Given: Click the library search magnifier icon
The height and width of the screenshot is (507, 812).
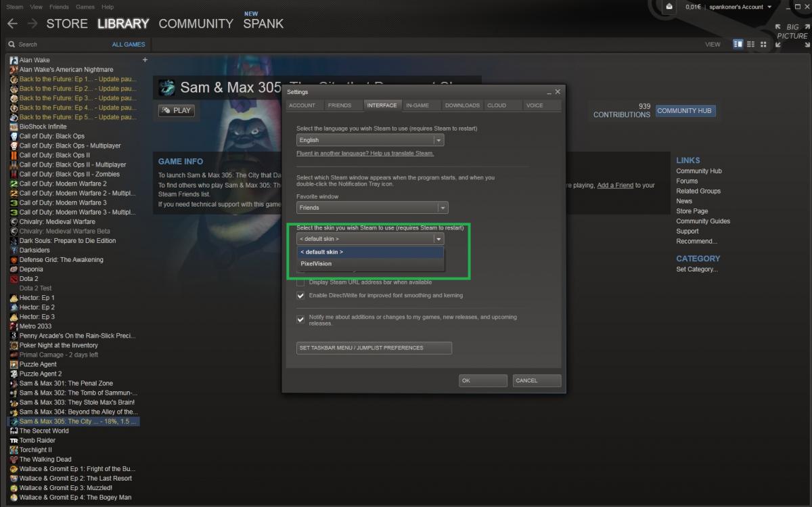Looking at the screenshot, I should point(12,45).
